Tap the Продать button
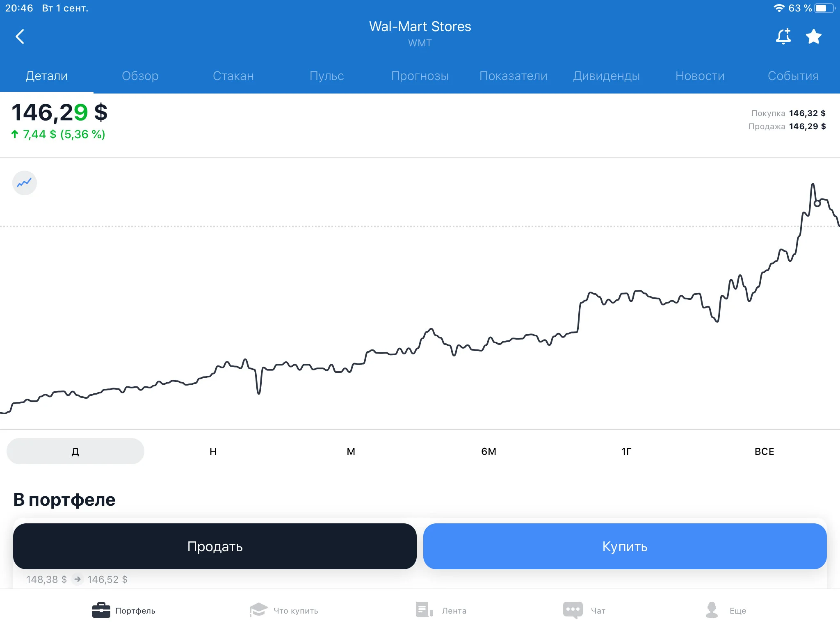The width and height of the screenshot is (840, 630). tap(215, 546)
